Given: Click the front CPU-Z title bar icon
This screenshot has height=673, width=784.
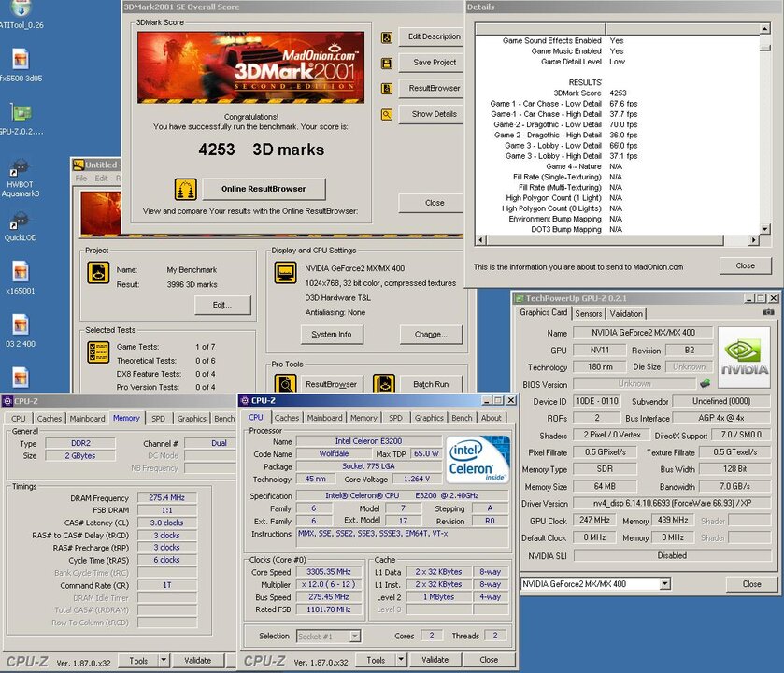Looking at the screenshot, I should pos(245,400).
